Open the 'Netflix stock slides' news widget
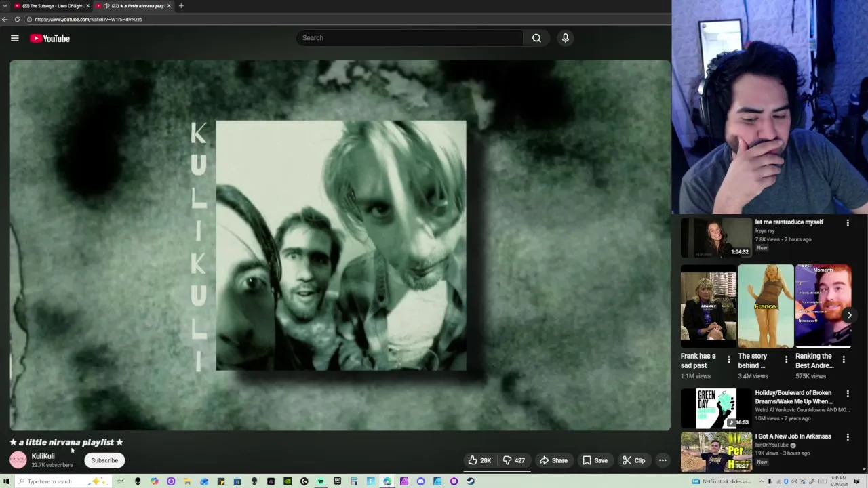 coord(722,481)
